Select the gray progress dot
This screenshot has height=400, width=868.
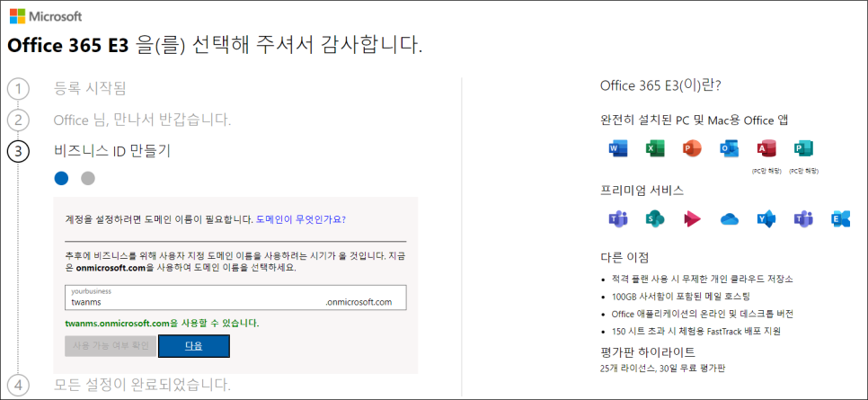coord(88,178)
